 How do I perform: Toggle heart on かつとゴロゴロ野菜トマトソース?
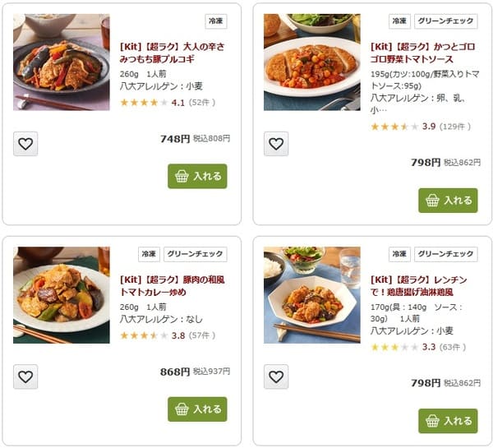[x=276, y=144]
